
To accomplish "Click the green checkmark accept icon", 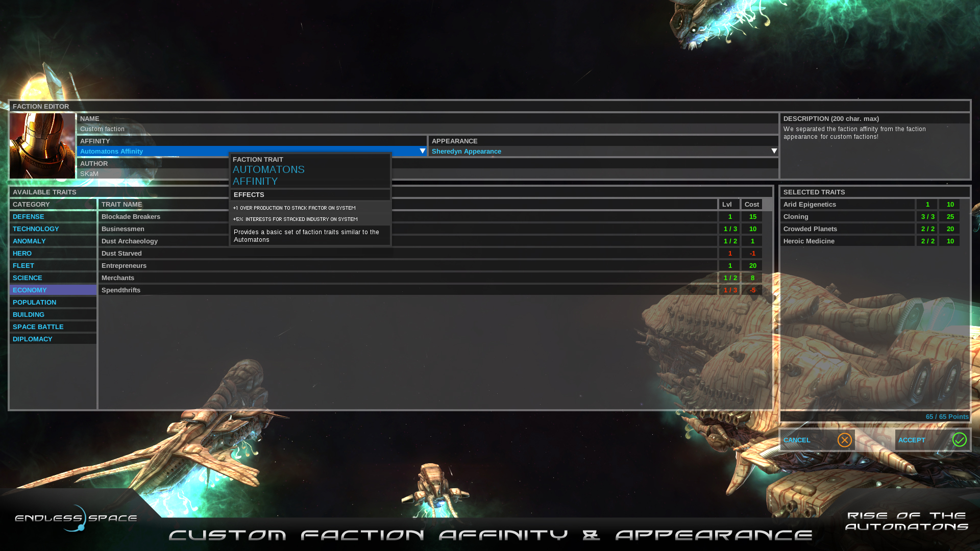I will [959, 440].
